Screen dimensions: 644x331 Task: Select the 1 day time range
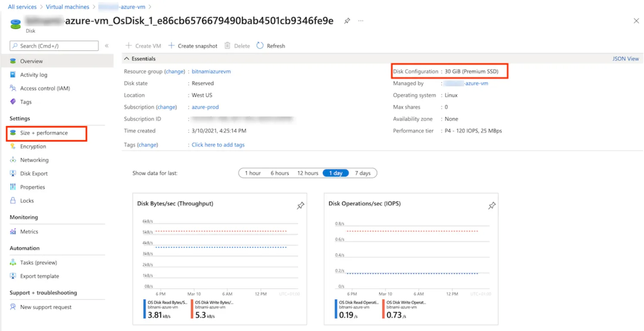coord(336,173)
